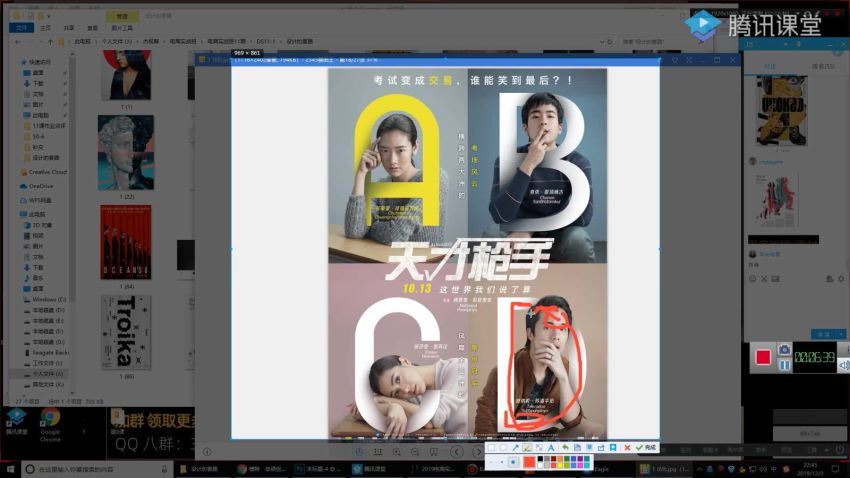Select OneDrive in Explorer navigation pane

pyautogui.click(x=37, y=186)
